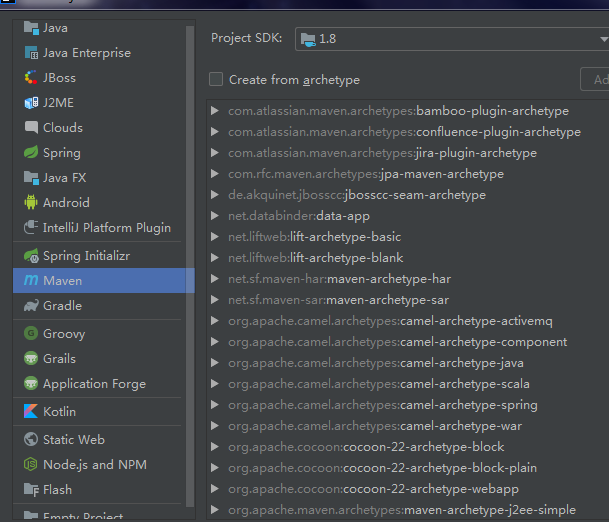Expand the jpa-maven-archetype entry

(x=214, y=174)
